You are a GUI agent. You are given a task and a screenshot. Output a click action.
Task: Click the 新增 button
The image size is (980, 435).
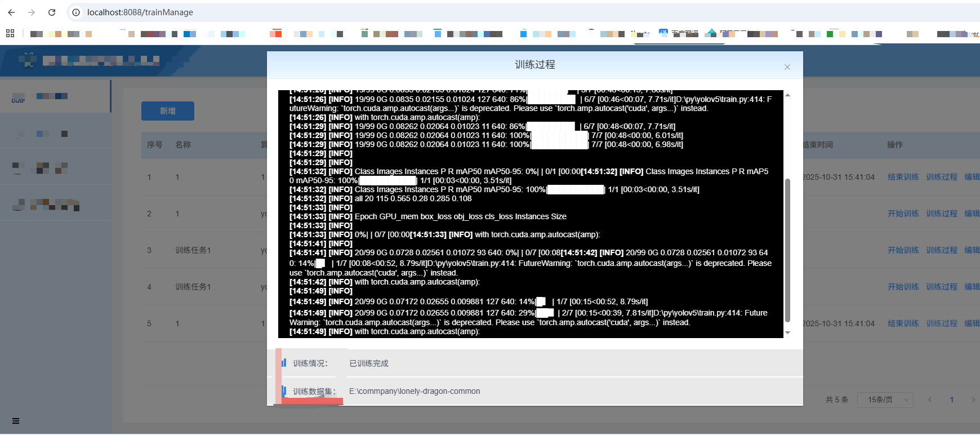[x=168, y=111]
